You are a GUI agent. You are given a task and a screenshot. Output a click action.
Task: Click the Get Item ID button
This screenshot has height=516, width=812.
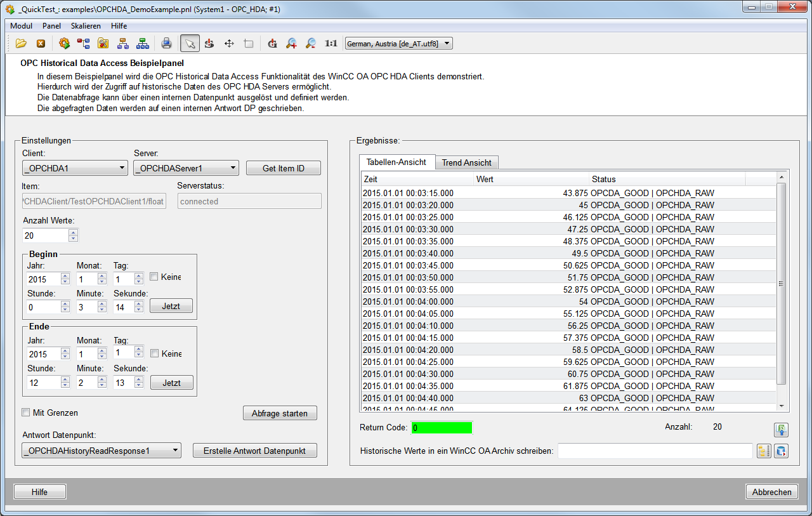[284, 168]
